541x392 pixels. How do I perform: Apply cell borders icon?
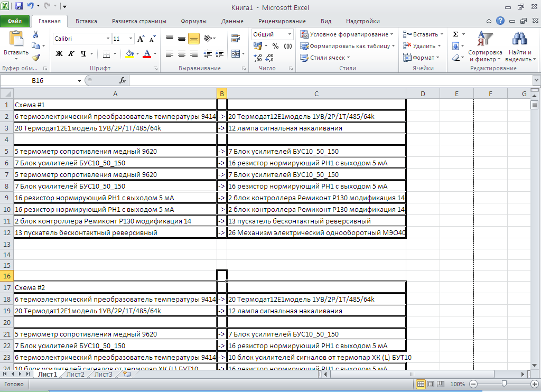(x=107, y=54)
